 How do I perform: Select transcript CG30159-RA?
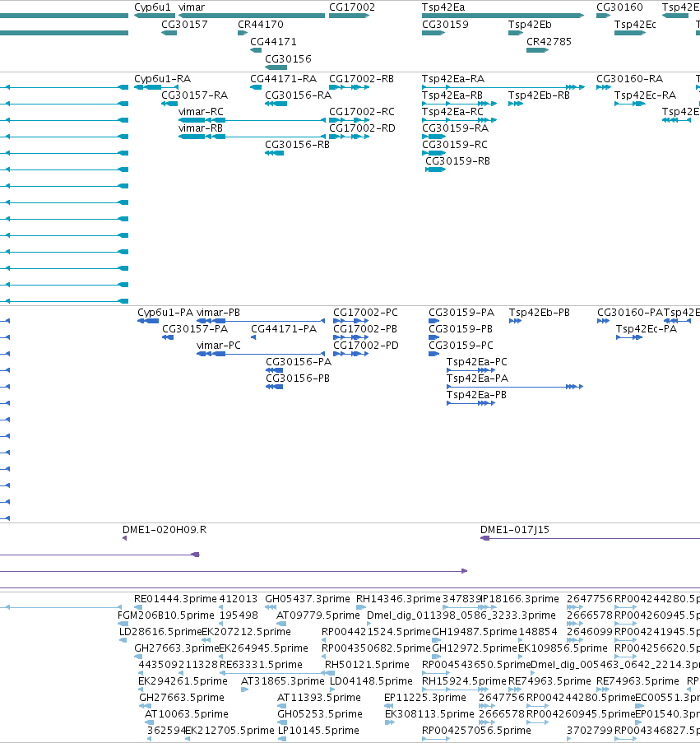pyautogui.click(x=455, y=128)
